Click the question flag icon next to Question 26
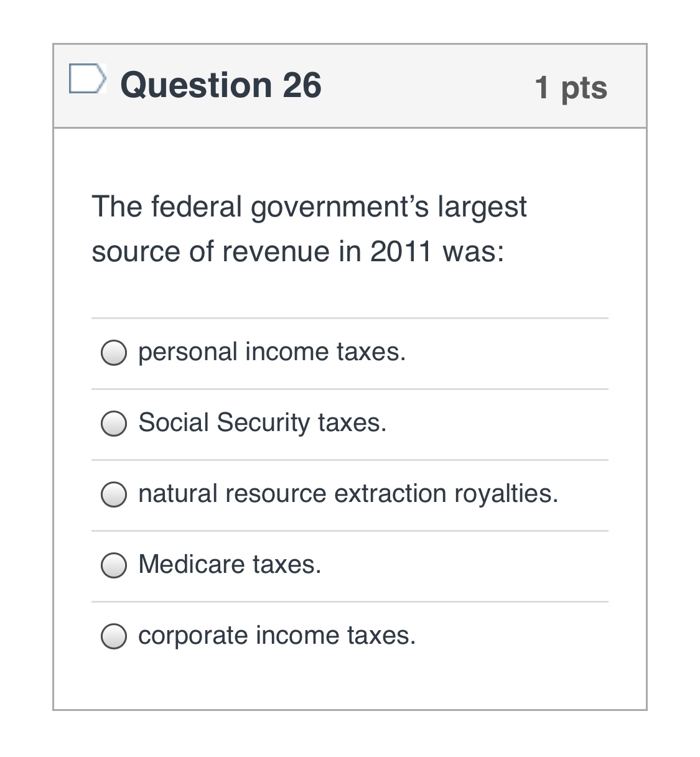700x757 pixels. pyautogui.click(x=87, y=79)
